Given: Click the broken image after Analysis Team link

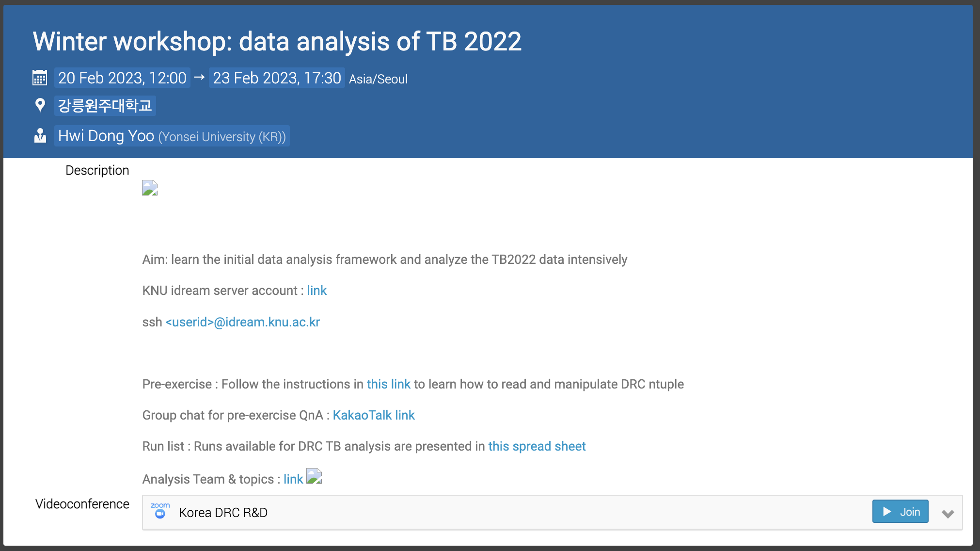Looking at the screenshot, I should coord(314,476).
